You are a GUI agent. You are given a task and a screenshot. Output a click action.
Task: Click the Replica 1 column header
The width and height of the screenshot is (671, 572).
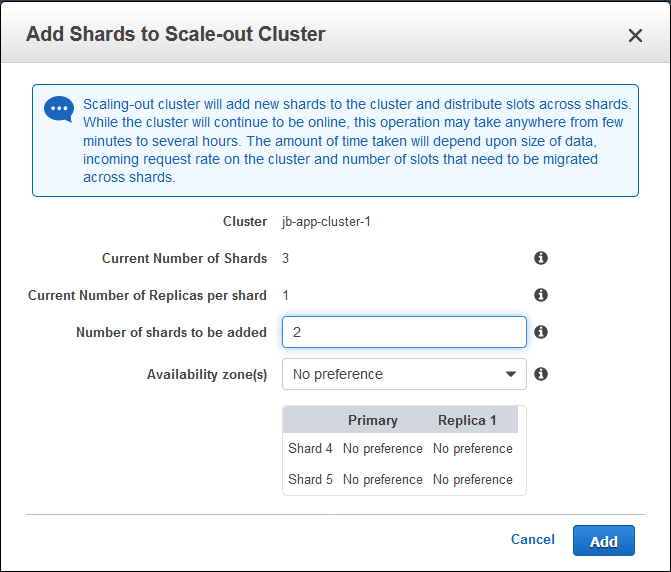(x=467, y=420)
